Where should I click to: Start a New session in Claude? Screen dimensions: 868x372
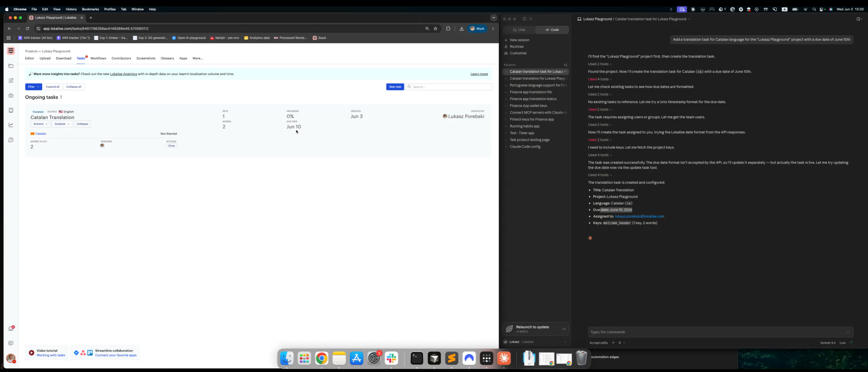point(519,40)
